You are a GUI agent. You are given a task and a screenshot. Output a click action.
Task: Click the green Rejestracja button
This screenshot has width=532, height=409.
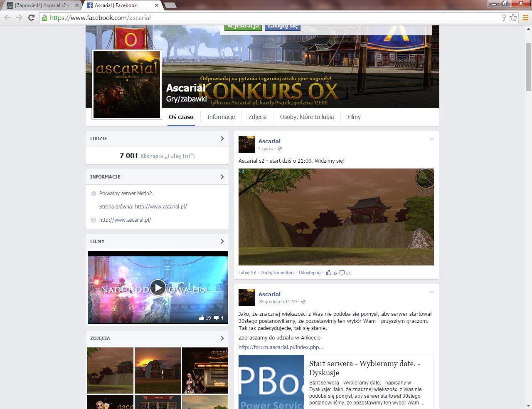[243, 27]
